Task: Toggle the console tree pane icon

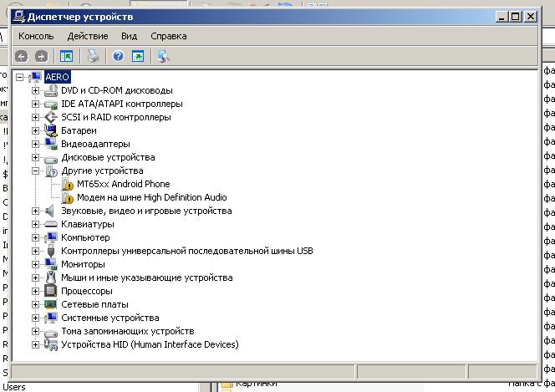Action: 67,56
